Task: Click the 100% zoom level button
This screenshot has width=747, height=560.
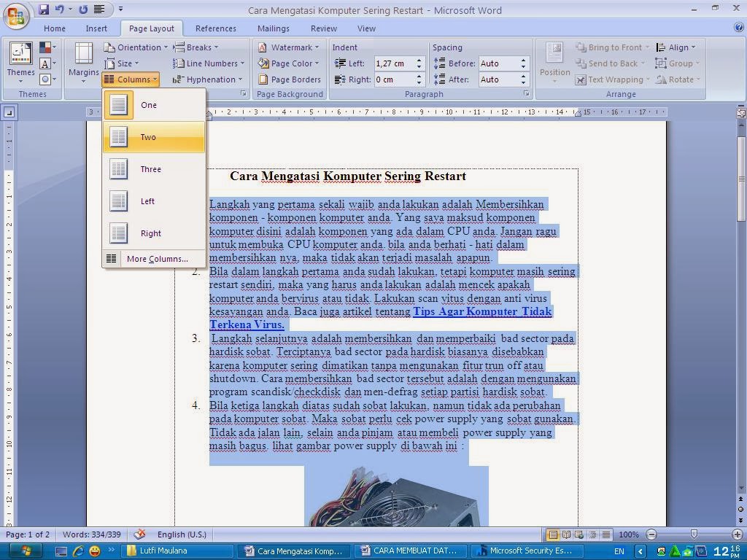Action: click(x=628, y=534)
